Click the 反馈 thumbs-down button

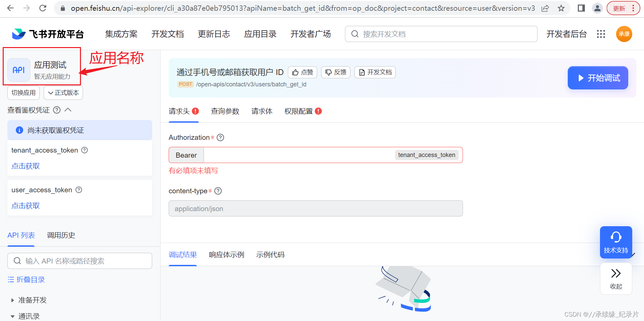(336, 72)
